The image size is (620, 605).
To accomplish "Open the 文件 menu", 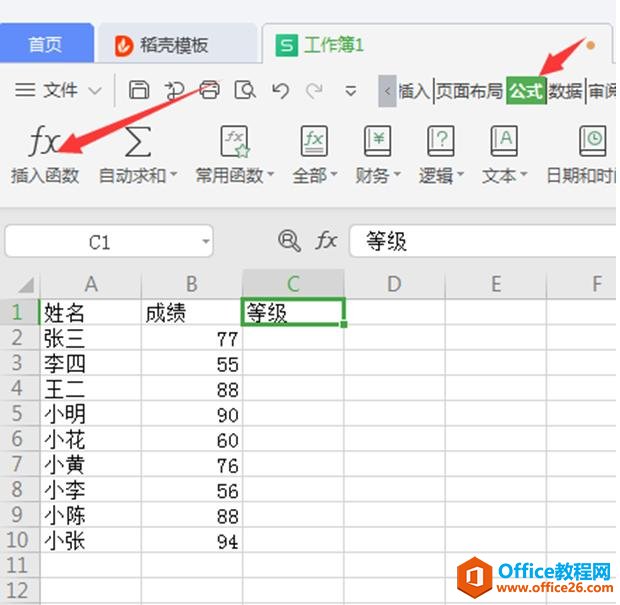I will click(60, 91).
